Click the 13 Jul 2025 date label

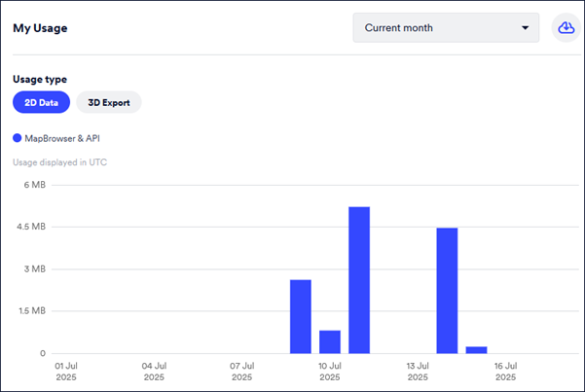418,372
